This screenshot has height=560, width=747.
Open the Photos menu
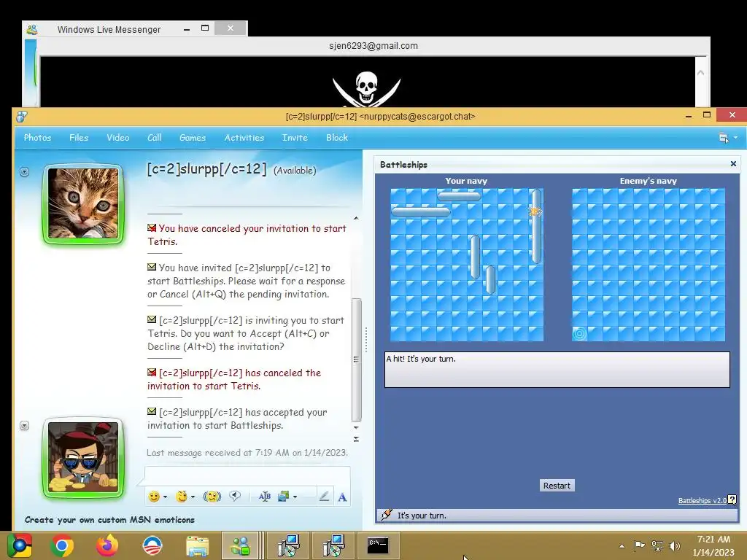tap(37, 138)
